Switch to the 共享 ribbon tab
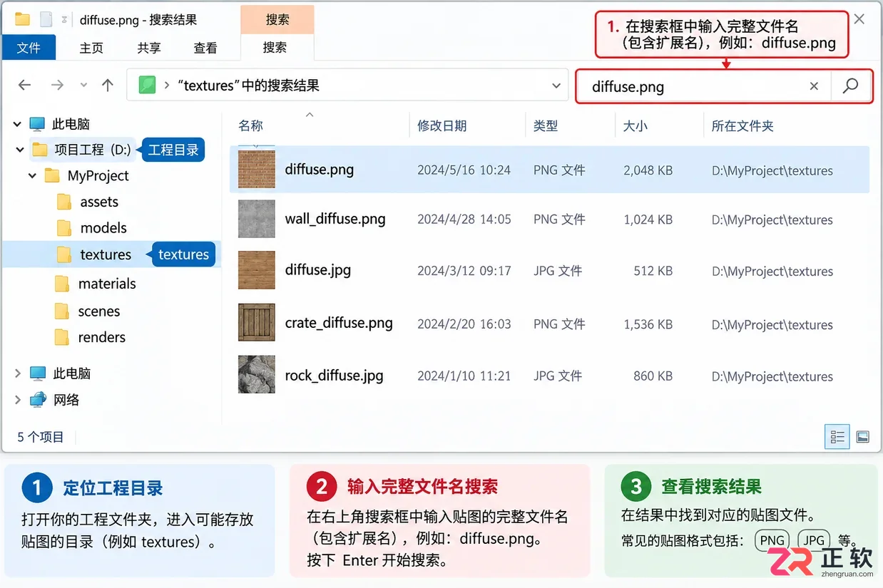 click(149, 48)
